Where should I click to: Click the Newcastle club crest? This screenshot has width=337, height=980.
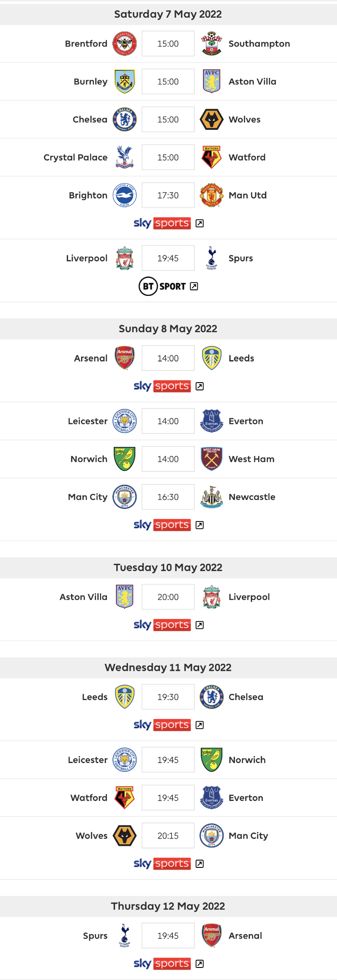212,497
